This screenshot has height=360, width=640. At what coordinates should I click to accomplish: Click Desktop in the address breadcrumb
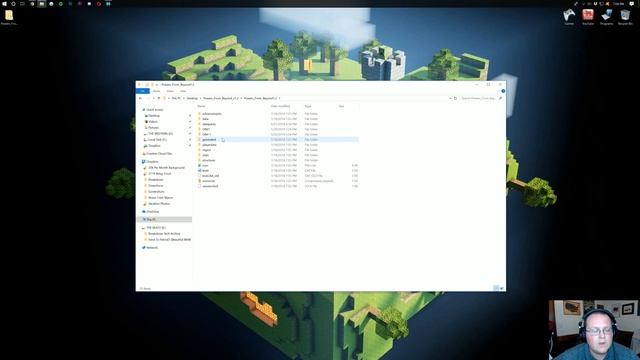coord(192,98)
